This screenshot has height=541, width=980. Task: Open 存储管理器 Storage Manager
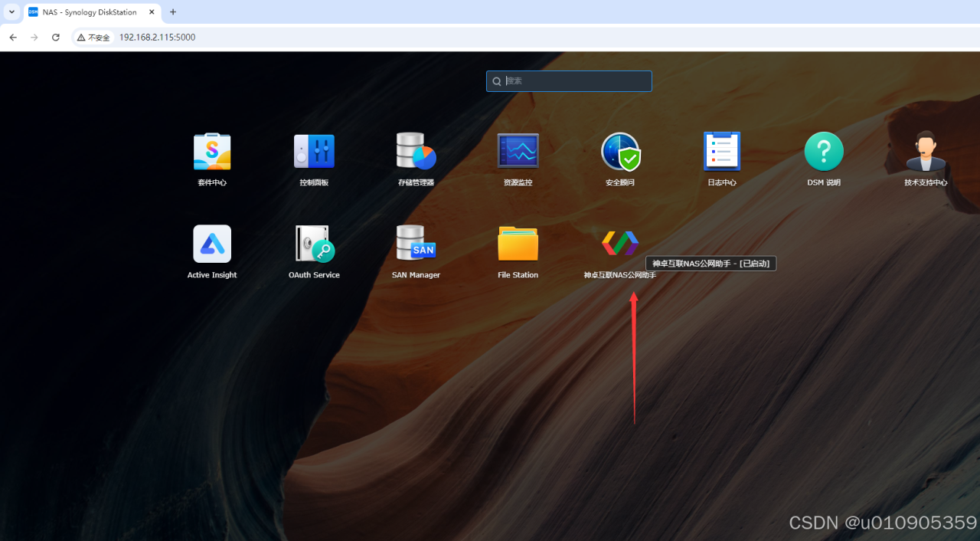(x=416, y=152)
